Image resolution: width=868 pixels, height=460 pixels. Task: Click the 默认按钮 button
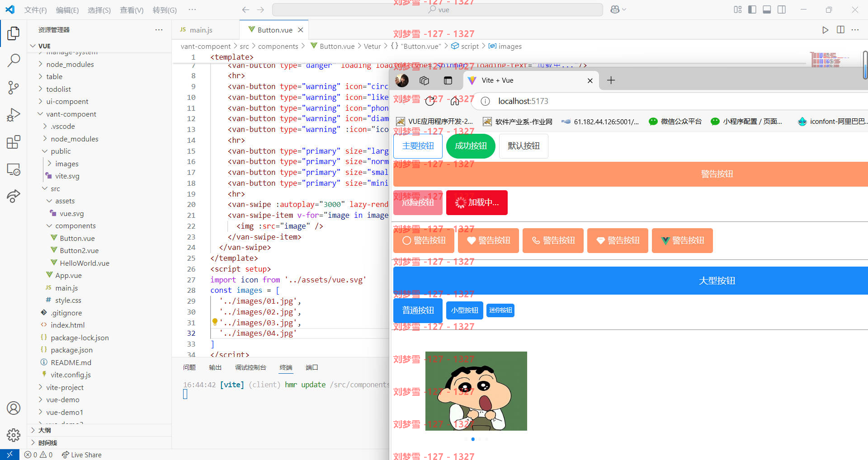(x=524, y=146)
